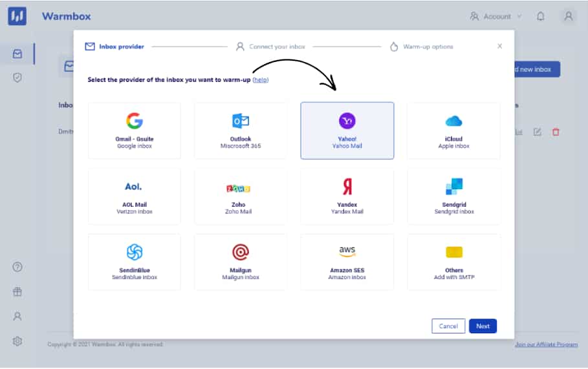Pick the Mailgun inbox provider
The image size is (588, 369).
[241, 262]
